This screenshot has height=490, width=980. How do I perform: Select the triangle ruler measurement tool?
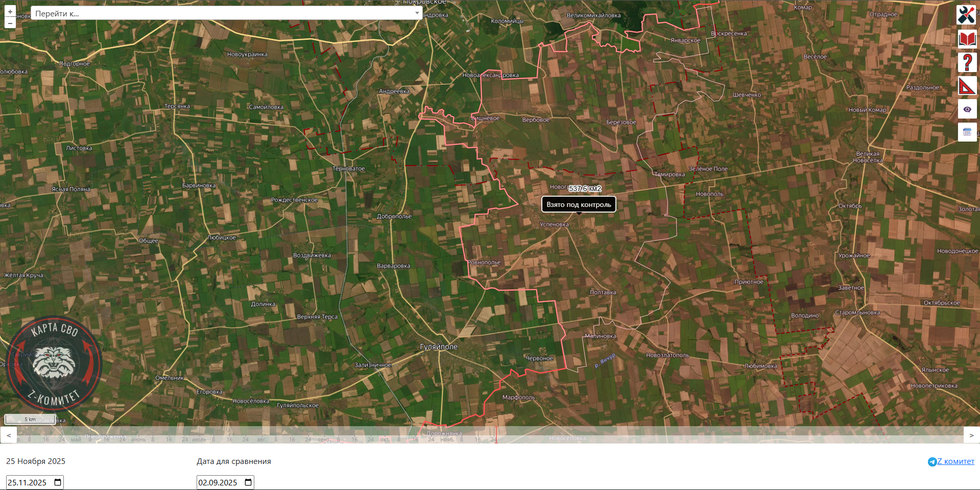[967, 86]
